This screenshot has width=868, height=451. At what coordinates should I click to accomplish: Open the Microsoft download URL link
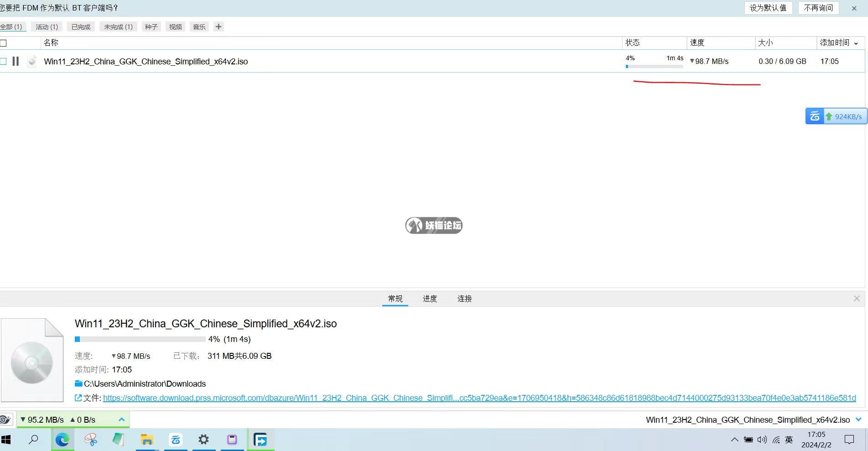(479, 398)
